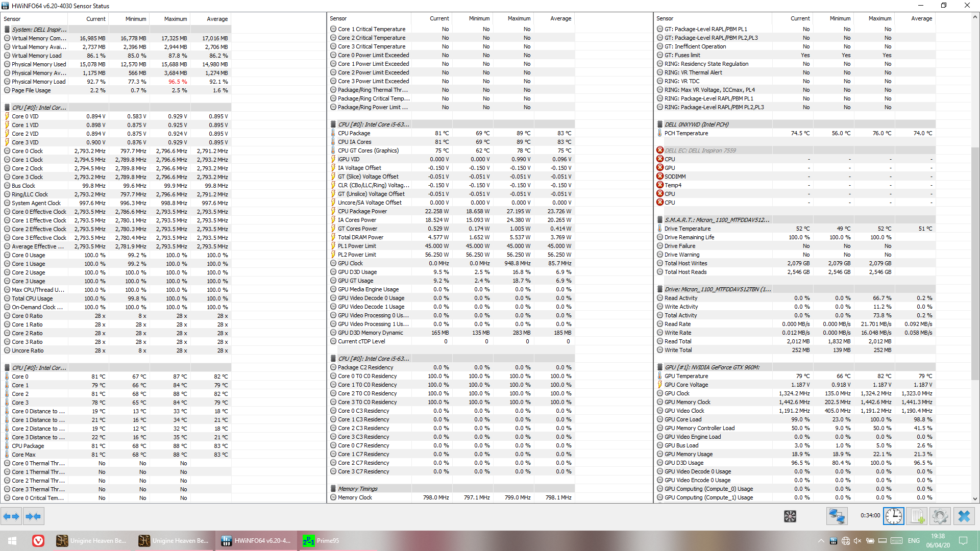This screenshot has width=980, height=551.
Task: Select the GT: Fuses limit row
Action: point(796,55)
